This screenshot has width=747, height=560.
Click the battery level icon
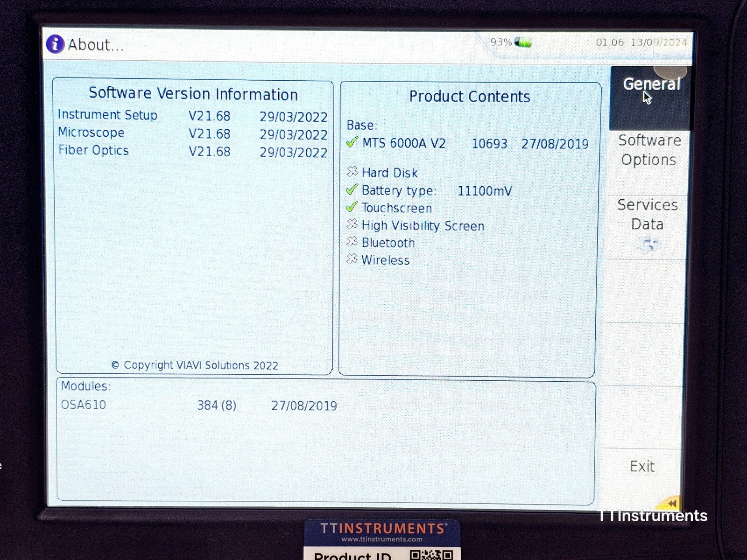523,43
